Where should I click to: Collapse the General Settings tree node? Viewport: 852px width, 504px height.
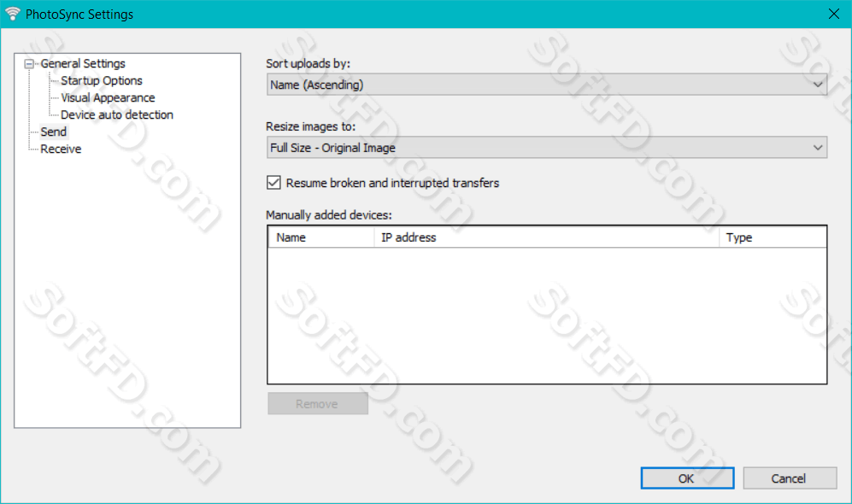[29, 64]
